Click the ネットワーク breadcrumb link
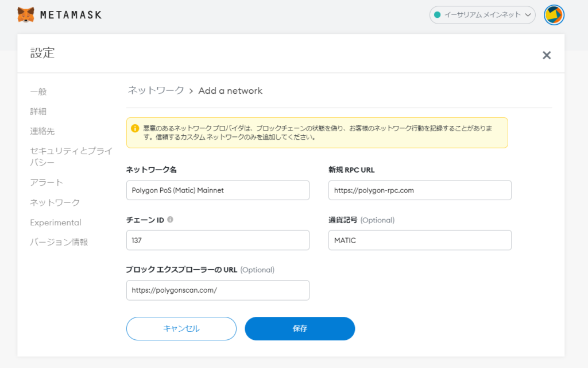Viewport: 588px width, 368px height. pos(156,90)
